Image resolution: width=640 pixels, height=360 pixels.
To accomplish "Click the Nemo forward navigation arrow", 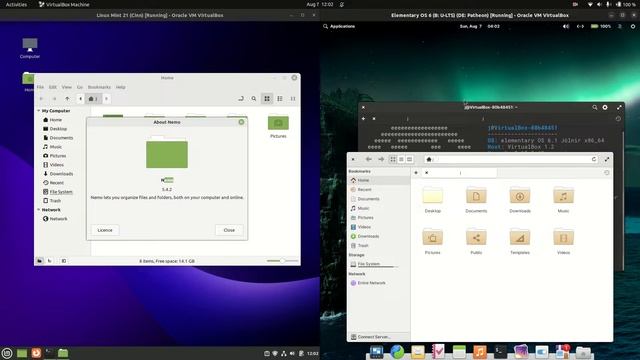I will pos(54,98).
